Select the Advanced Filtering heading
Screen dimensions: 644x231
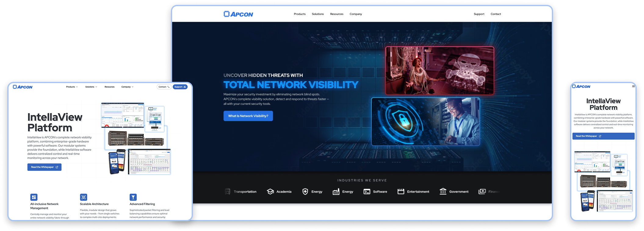click(x=142, y=204)
